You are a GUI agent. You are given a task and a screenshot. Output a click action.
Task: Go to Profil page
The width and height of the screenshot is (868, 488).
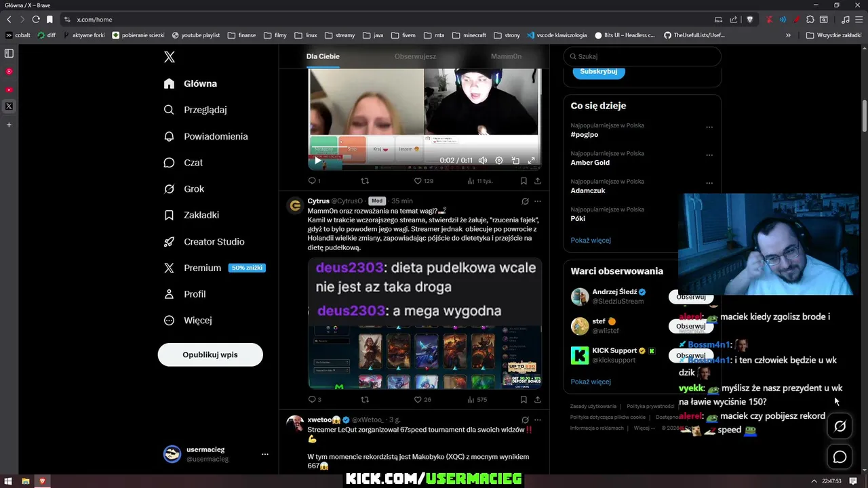coord(184,294)
